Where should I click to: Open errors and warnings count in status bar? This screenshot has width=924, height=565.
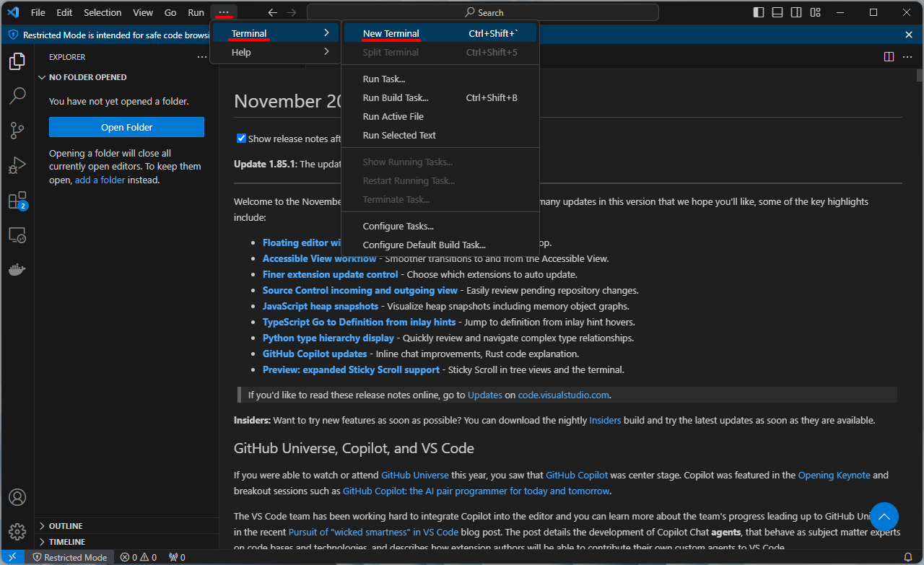click(139, 557)
